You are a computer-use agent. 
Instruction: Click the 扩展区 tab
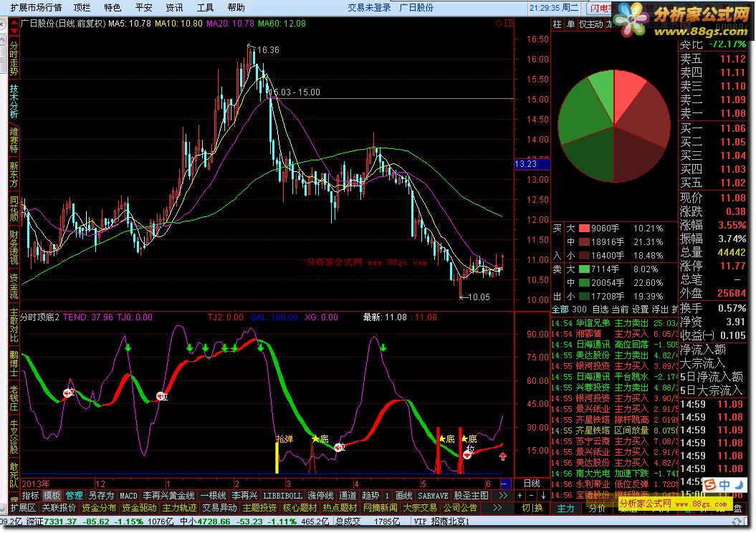tap(23, 507)
